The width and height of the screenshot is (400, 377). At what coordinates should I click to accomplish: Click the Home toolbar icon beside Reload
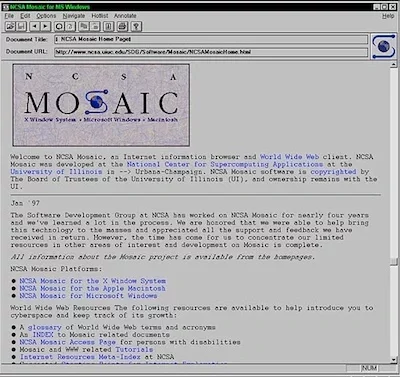click(70, 26)
